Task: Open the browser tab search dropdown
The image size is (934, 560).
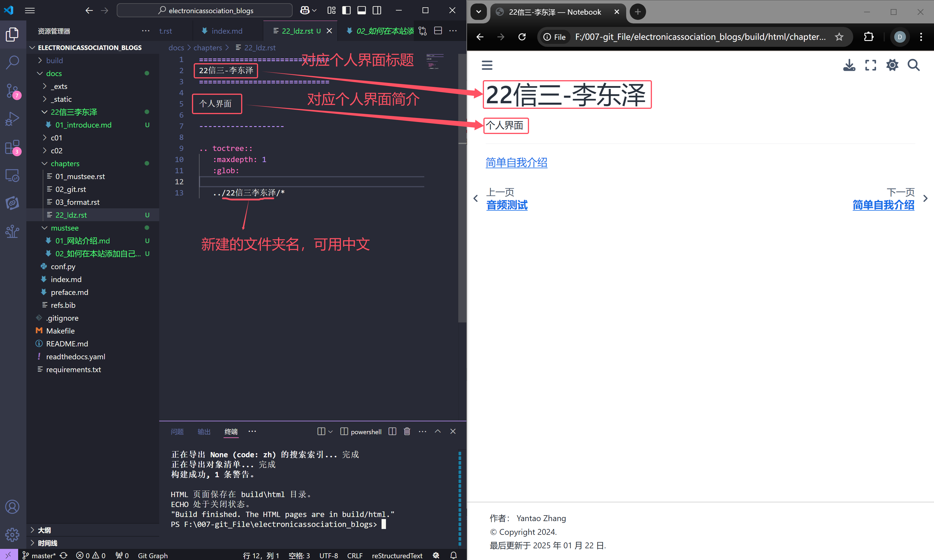Action: [478, 12]
